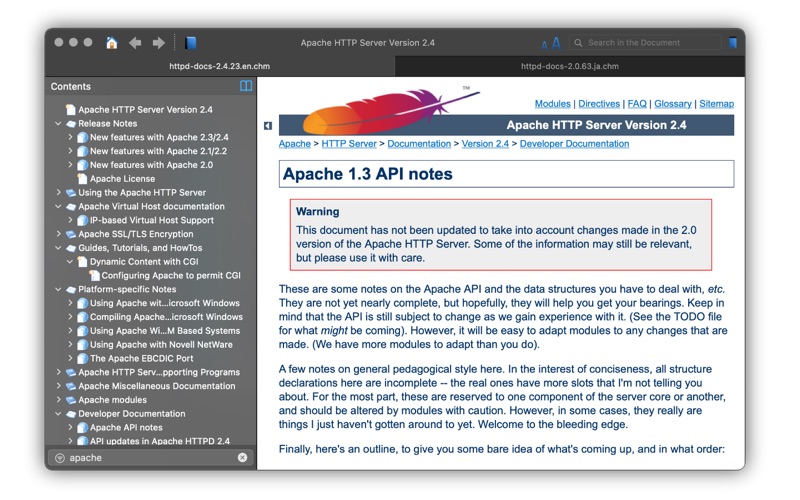Open the Directives link
Viewport: 800px width, 500px height.
coord(599,104)
